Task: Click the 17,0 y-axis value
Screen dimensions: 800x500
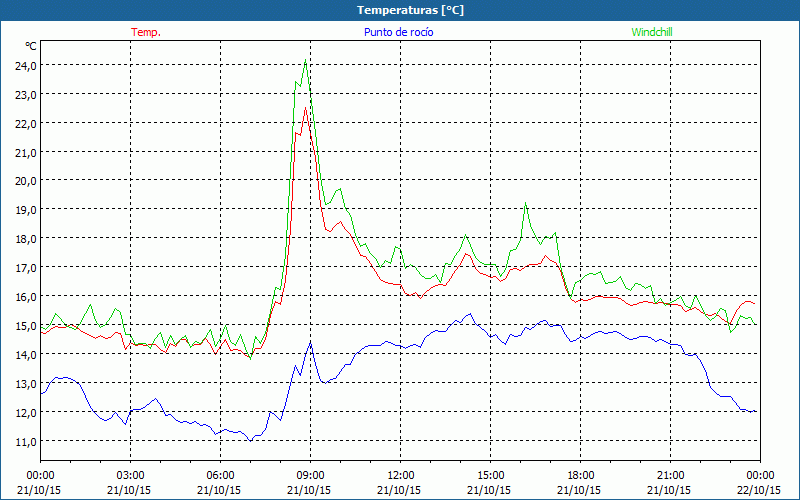Action: pyautogui.click(x=27, y=267)
